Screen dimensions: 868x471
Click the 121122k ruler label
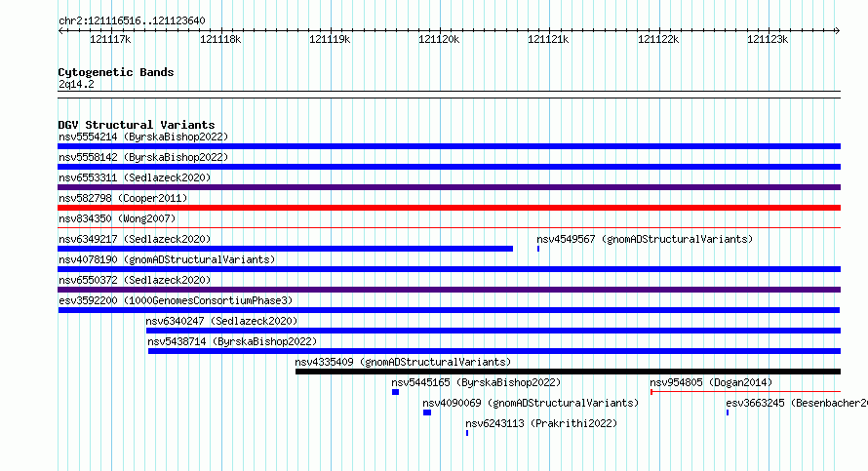point(658,39)
